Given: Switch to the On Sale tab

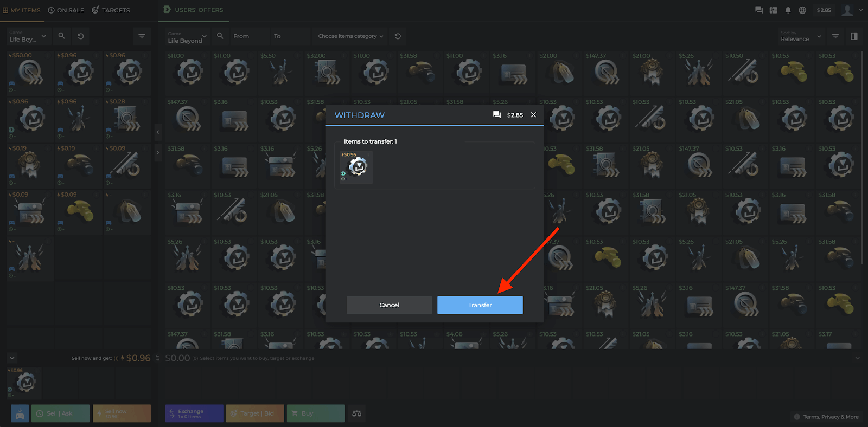Looking at the screenshot, I should click(x=66, y=10).
